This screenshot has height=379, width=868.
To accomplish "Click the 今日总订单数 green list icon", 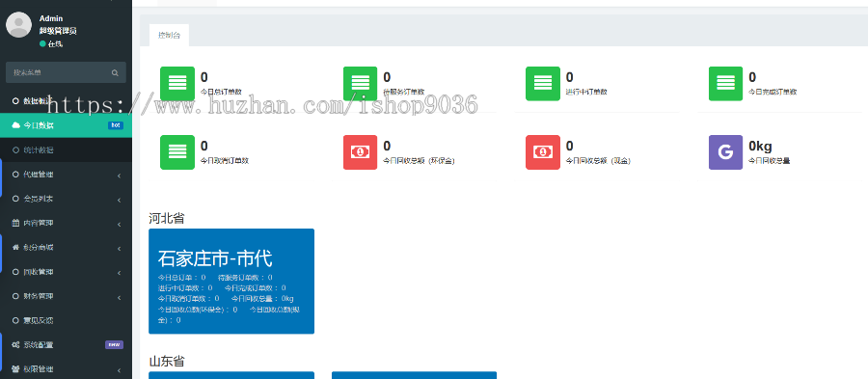I will pos(177,84).
